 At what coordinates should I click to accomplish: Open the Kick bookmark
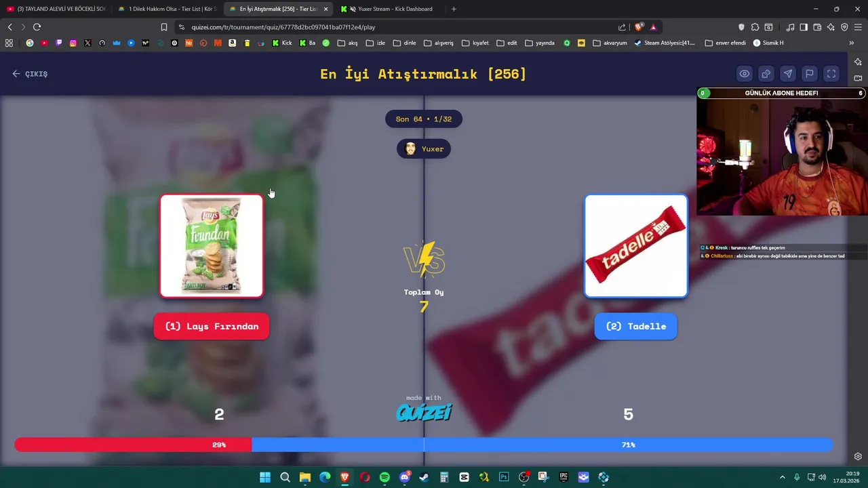tap(281, 43)
